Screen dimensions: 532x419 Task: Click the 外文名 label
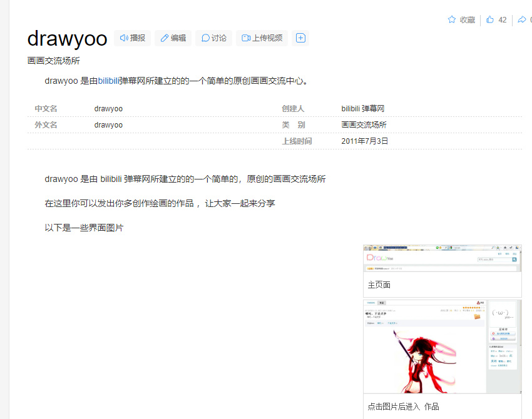coord(46,125)
